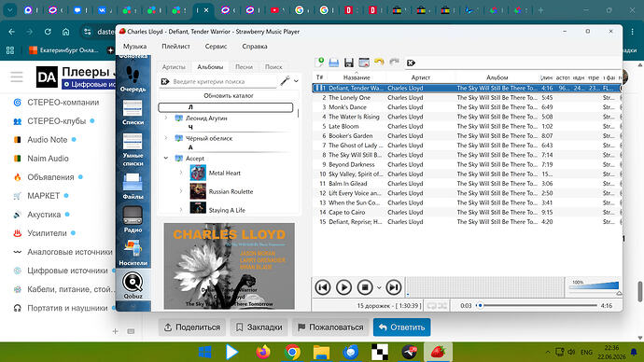Open the stop button options arrow
Image resolution: width=644 pixels, height=362 pixels.
tap(379, 287)
